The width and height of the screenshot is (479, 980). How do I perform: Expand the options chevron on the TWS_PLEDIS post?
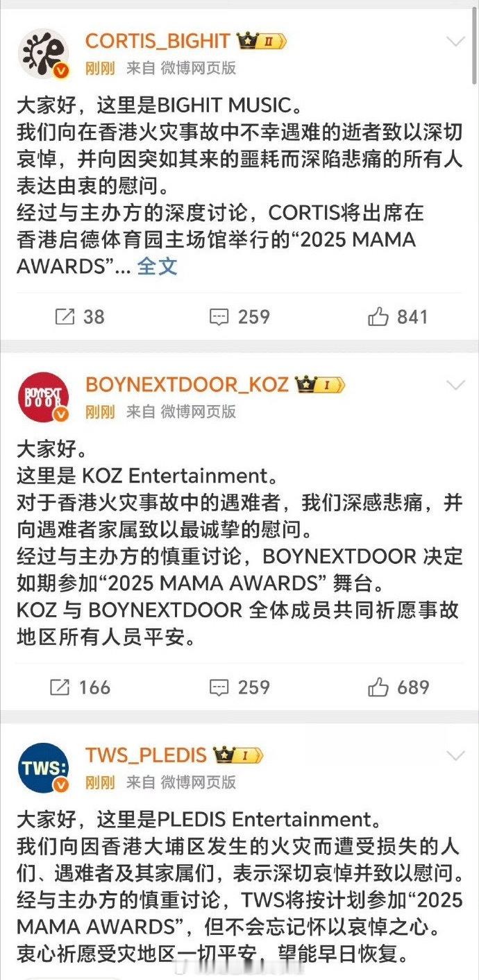coord(455,755)
